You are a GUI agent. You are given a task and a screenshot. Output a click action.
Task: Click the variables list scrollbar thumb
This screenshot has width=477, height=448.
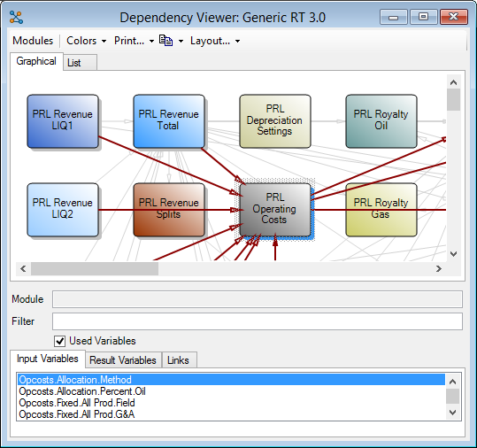[x=453, y=397]
